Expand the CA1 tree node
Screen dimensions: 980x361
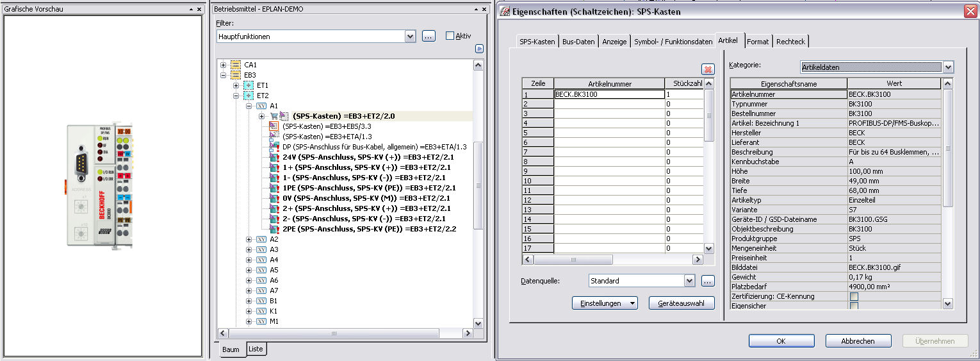coord(224,65)
